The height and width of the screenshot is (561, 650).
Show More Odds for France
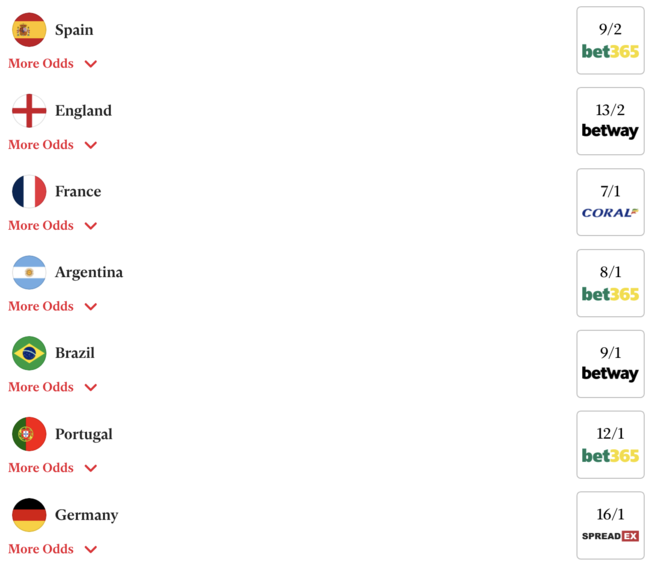tap(52, 226)
